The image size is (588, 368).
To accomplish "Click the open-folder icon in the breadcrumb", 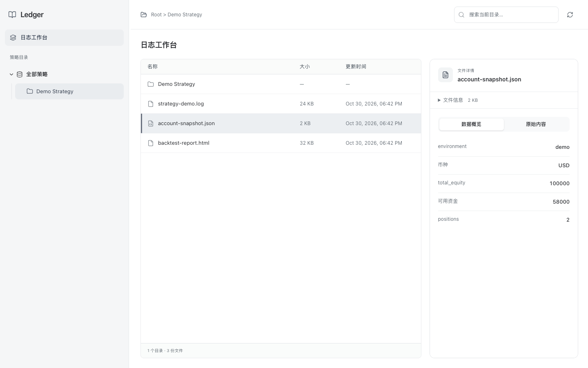I will click(144, 15).
